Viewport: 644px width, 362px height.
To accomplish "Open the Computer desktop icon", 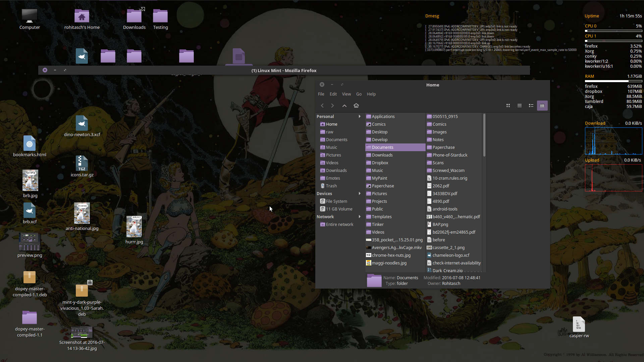I will (30, 19).
